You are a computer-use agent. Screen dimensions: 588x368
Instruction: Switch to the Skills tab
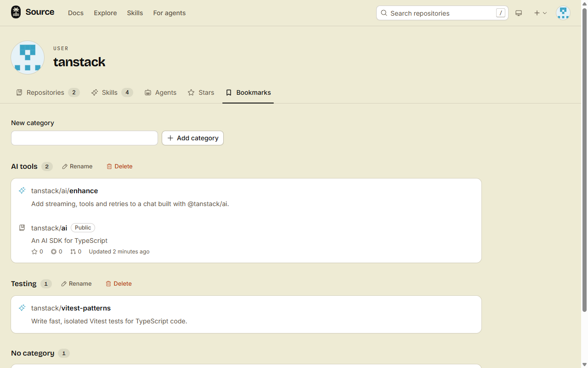(112, 92)
